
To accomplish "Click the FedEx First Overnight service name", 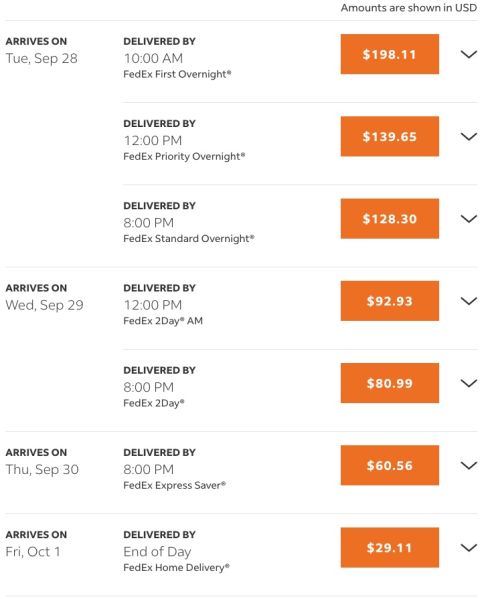I will click(x=177, y=74).
